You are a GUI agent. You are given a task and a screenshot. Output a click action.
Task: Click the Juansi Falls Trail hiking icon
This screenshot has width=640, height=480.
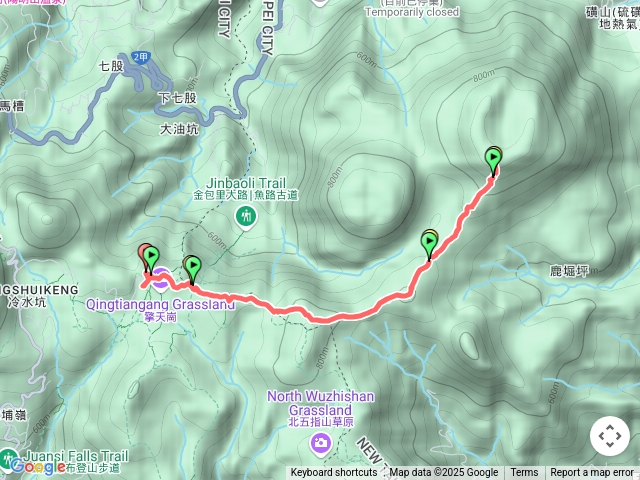pos(8,459)
